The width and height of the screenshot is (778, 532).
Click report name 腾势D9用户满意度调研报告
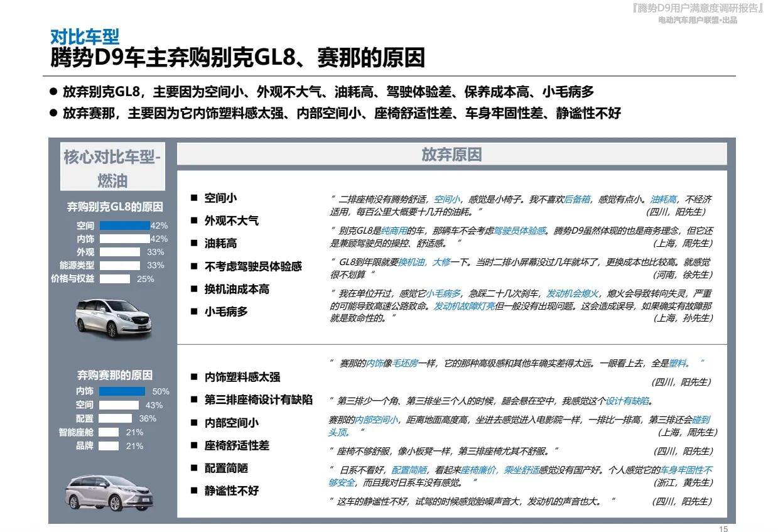tap(698, 8)
